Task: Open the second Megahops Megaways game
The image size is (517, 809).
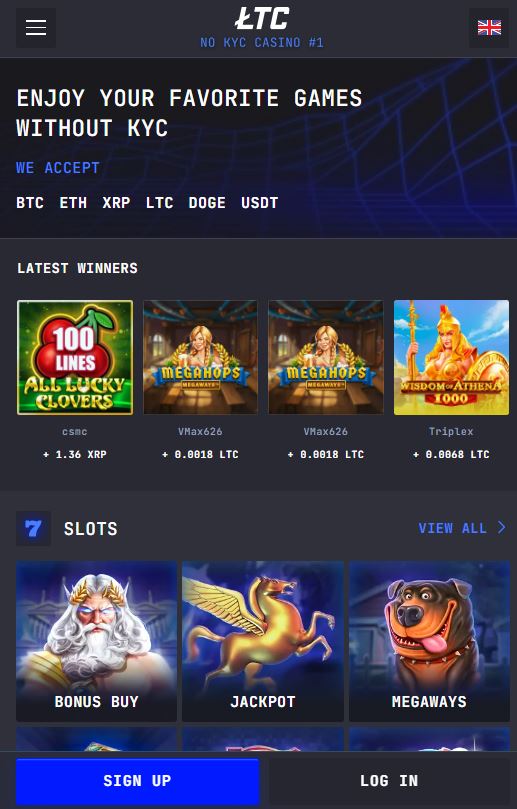Action: point(326,358)
